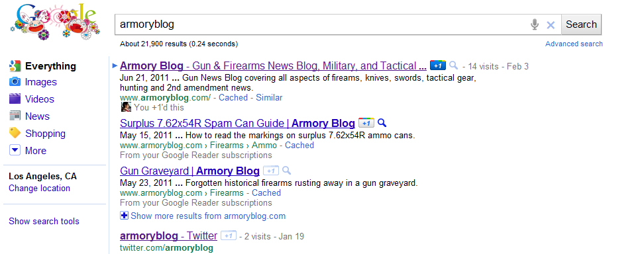Preview Gun Graveyard result via magnifier
Screen dimensions: 644x254
coord(287,170)
